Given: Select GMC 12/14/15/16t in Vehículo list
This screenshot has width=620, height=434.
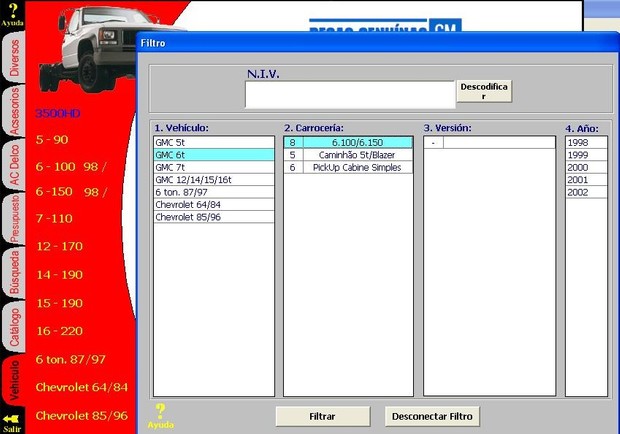Looking at the screenshot, I should [x=214, y=179].
